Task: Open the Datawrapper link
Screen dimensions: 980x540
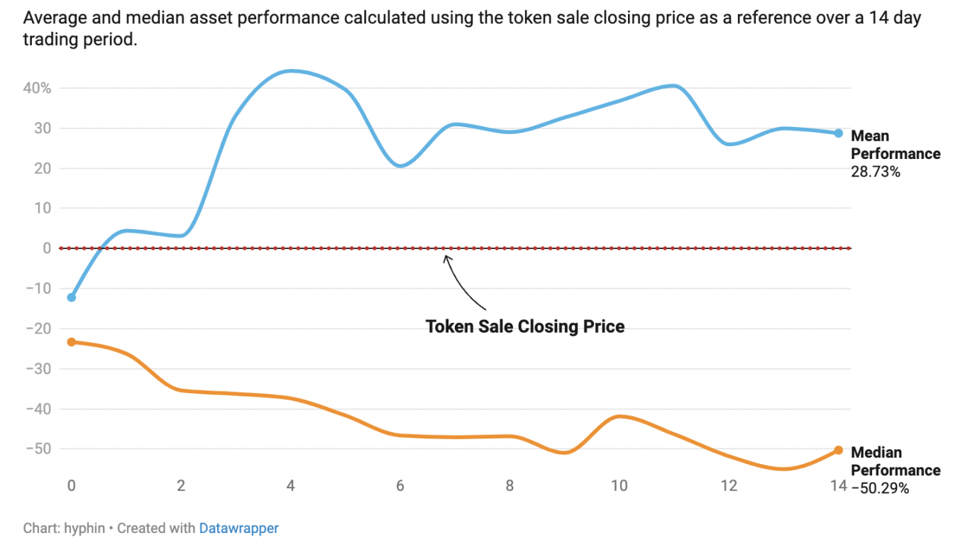Action: [x=238, y=528]
